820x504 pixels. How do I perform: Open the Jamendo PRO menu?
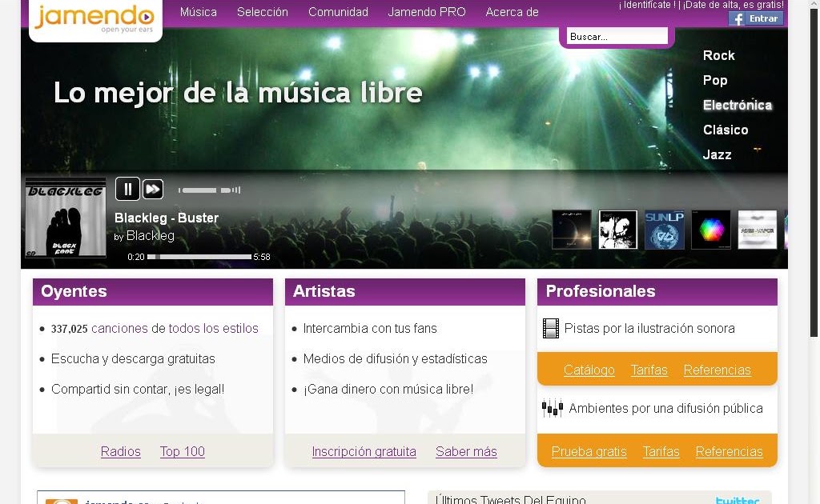[427, 12]
